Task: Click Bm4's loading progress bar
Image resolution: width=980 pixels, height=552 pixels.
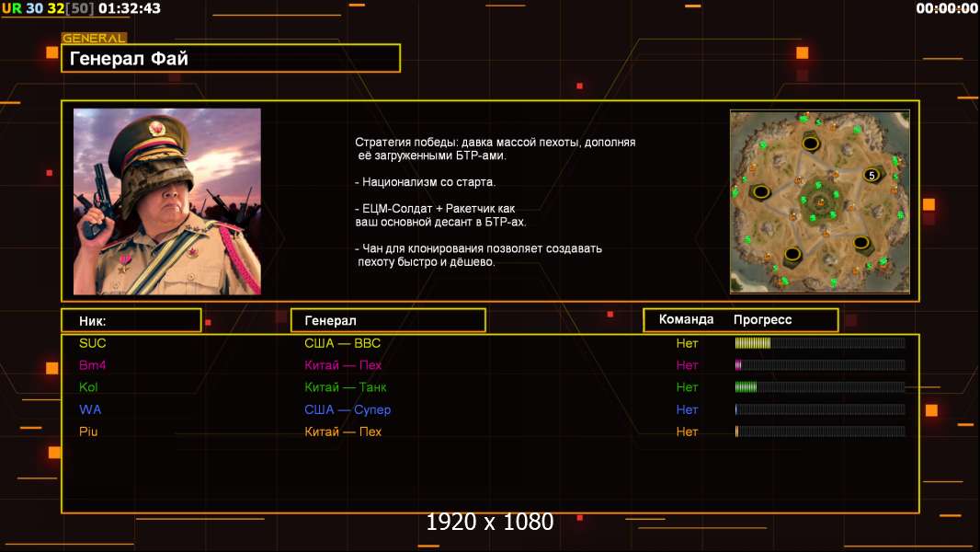Action: click(820, 364)
